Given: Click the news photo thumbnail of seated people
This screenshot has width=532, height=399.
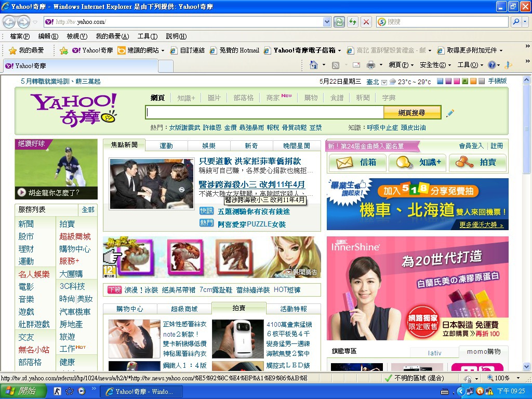Looking at the screenshot, I should (152, 183).
